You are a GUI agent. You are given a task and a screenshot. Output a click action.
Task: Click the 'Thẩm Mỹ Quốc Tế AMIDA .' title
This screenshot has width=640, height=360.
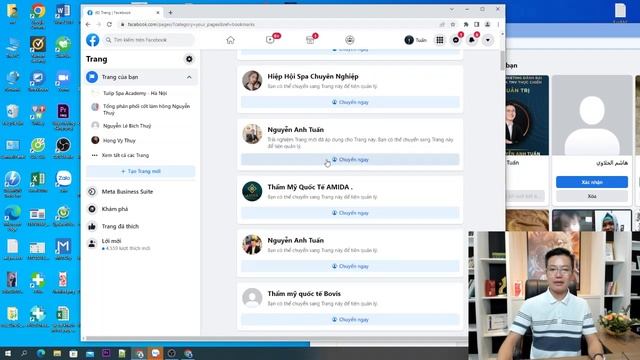point(310,187)
